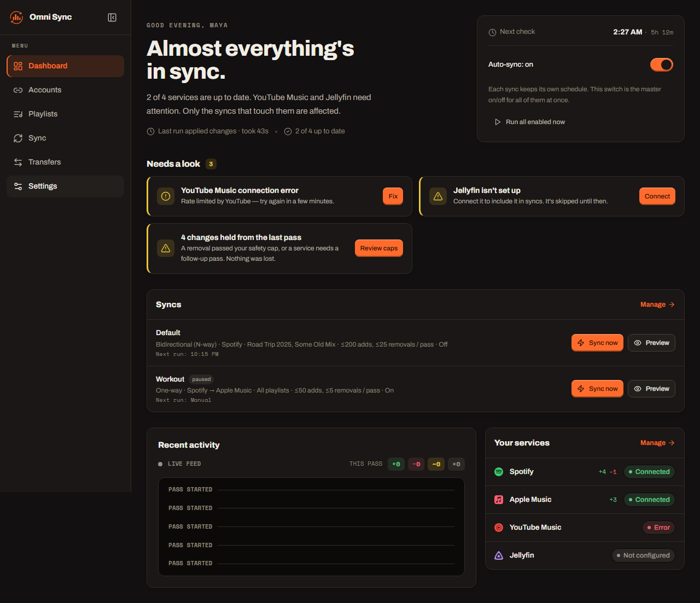Click the removed count -0 badge
700x603 pixels.
pyautogui.click(x=416, y=464)
